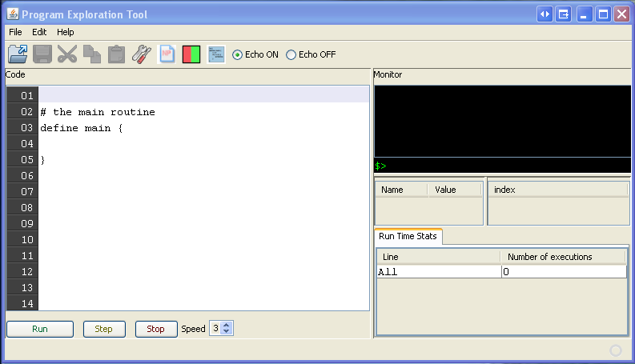This screenshot has height=364, width=635.
Task: Click the blue monitor screen toolbar icon
Action: (x=216, y=54)
